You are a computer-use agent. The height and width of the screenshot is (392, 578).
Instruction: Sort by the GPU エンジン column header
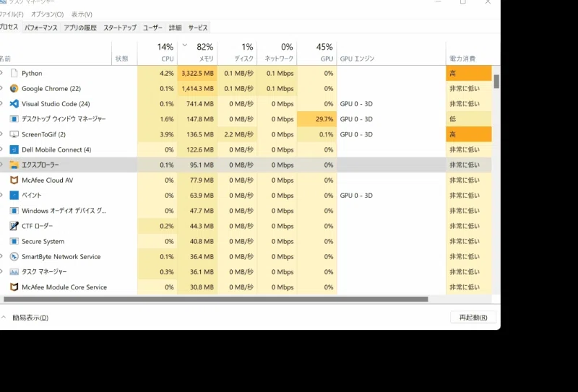coord(391,53)
